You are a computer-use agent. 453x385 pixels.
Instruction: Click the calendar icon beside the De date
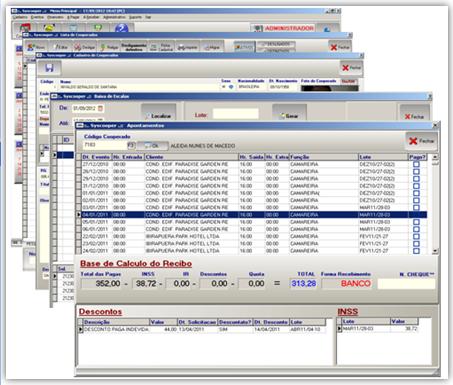tap(100, 108)
